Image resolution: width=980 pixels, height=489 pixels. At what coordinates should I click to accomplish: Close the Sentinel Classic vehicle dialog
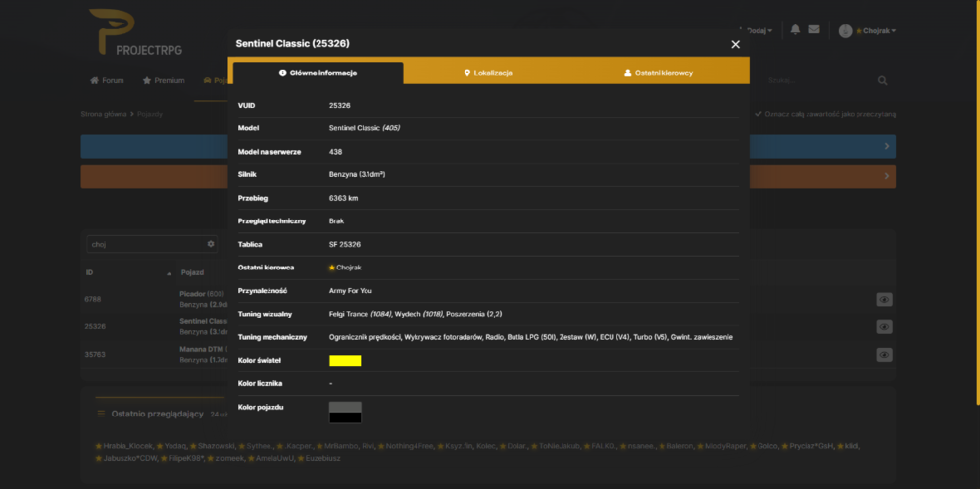(x=736, y=44)
